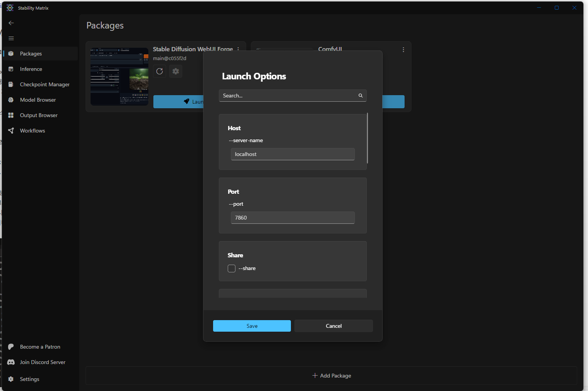Open Join Discord Server link
Screen dimensions: 588x391
tap(40, 362)
